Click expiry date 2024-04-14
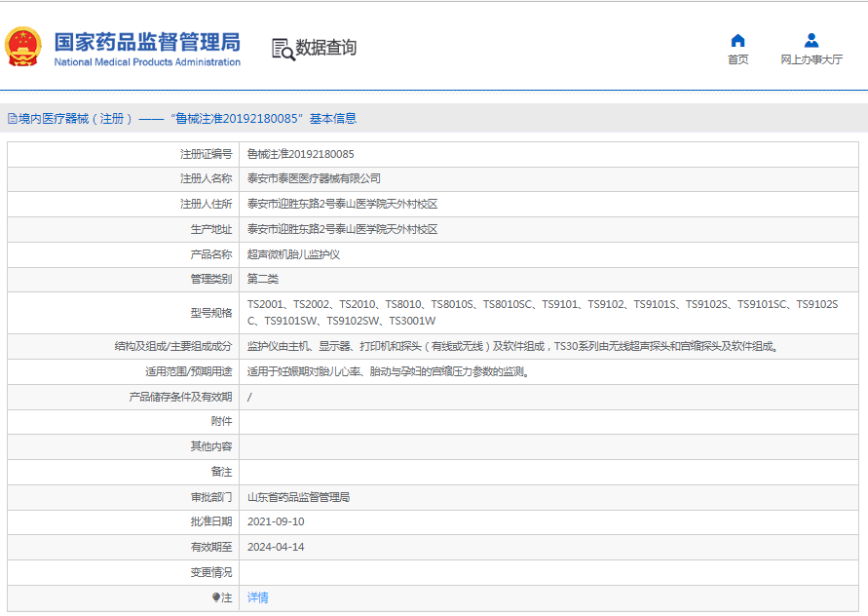This screenshot has width=868, height=616. point(276,547)
